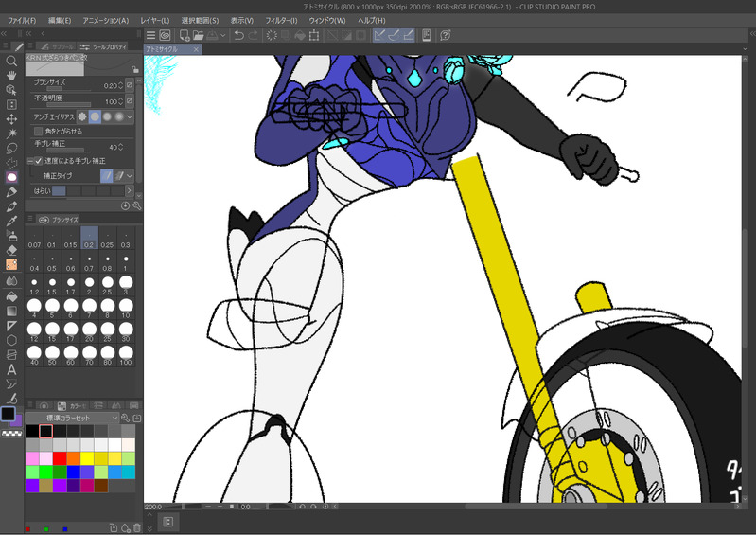Select brush size preset 10

pos(126,309)
